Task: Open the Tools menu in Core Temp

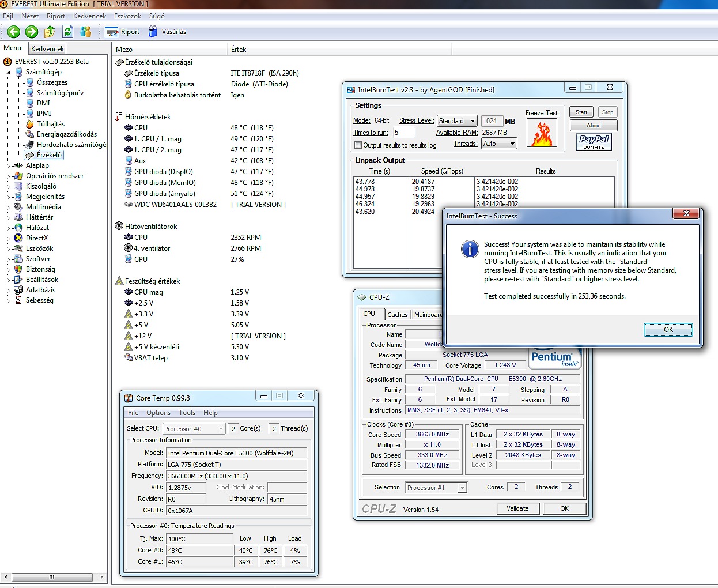Action: tap(187, 413)
